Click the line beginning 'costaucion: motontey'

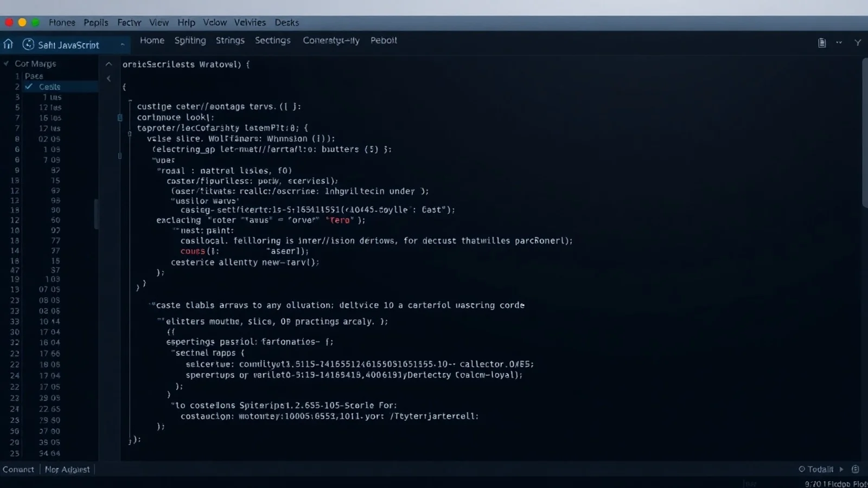[330, 416]
